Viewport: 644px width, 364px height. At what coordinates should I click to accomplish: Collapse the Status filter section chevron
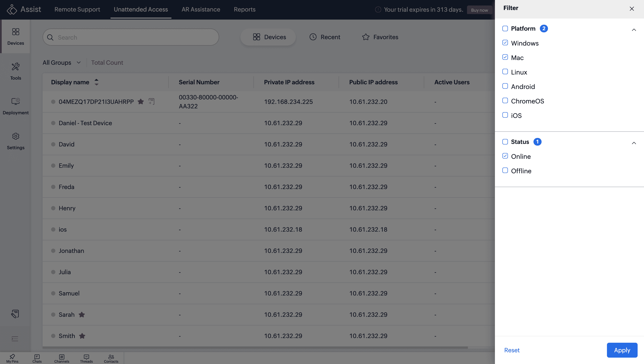[634, 143]
